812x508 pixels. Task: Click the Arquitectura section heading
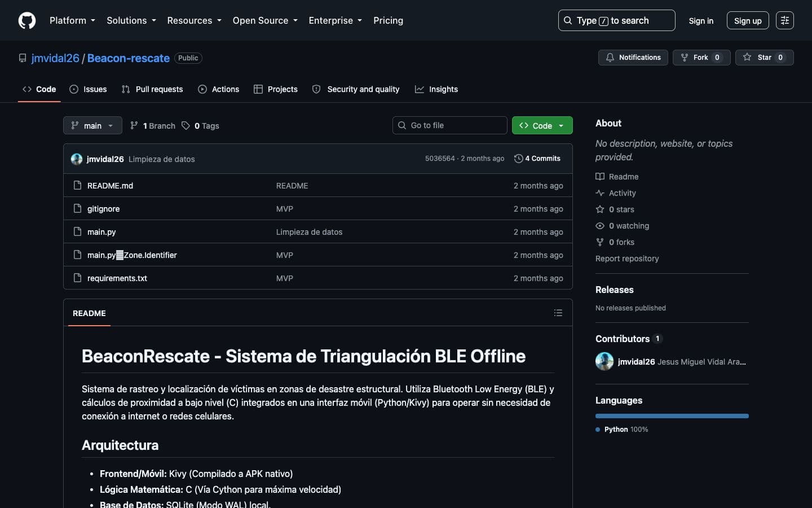(120, 445)
